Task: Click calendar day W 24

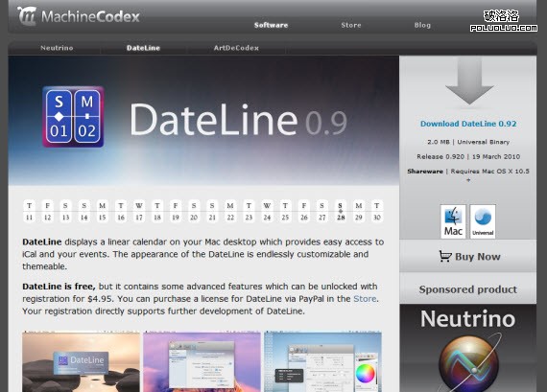Action: 267,211
